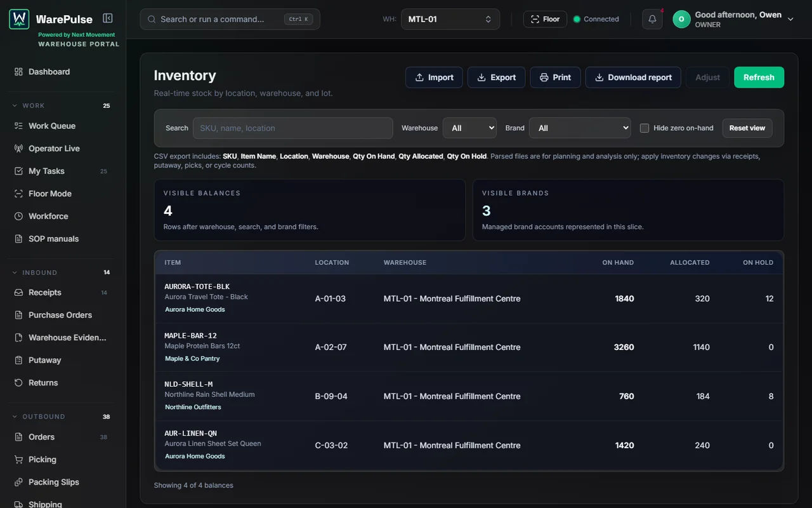The height and width of the screenshot is (508, 812).
Task: Click location A-01-03
Action: pos(330,298)
